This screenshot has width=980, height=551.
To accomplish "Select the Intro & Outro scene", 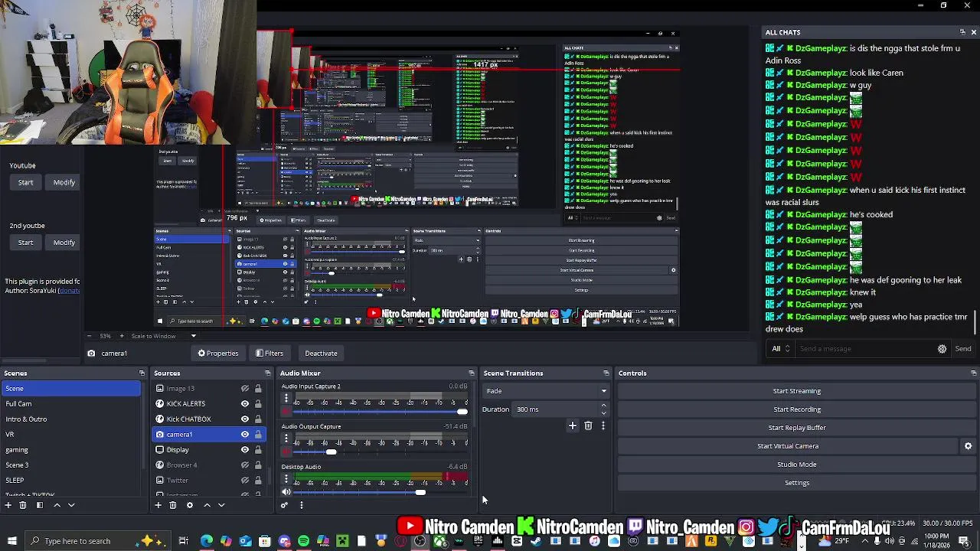I will click(x=71, y=419).
